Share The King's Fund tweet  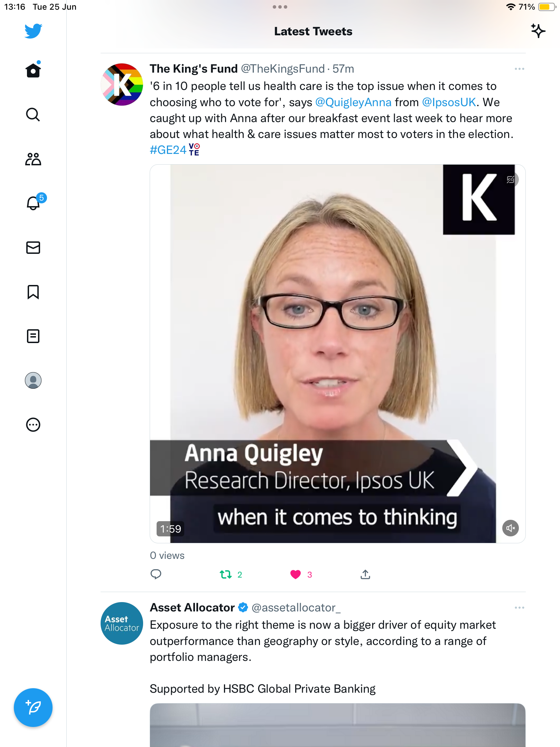(x=365, y=574)
